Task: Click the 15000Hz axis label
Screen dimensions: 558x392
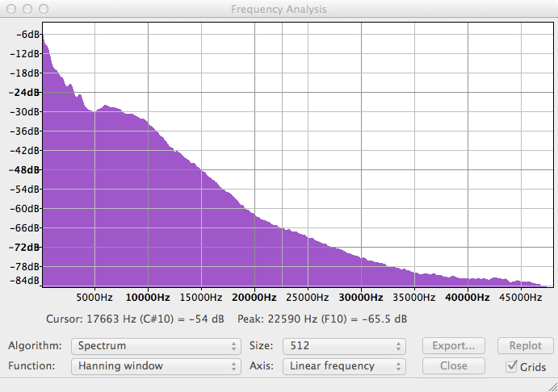Action: (201, 298)
